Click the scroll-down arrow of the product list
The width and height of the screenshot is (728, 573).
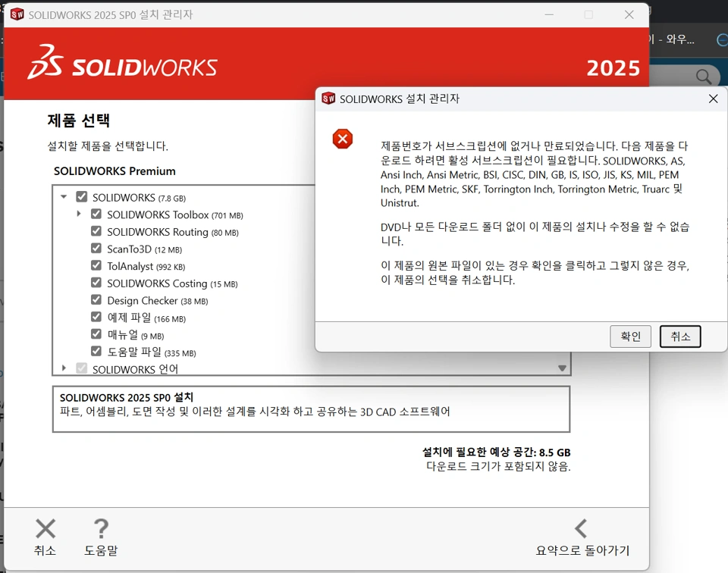[x=562, y=368]
